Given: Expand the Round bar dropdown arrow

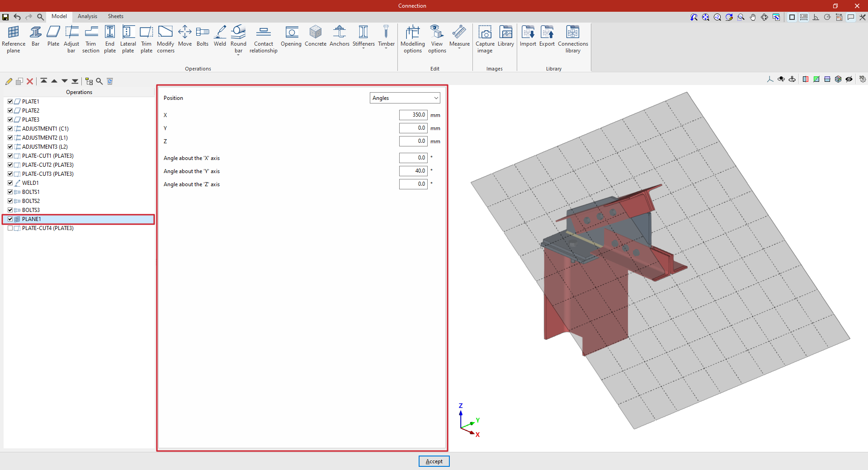Looking at the screenshot, I should click(238, 54).
